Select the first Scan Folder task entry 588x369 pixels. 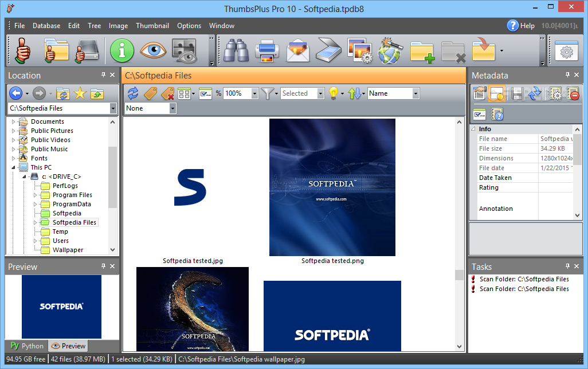(524, 280)
